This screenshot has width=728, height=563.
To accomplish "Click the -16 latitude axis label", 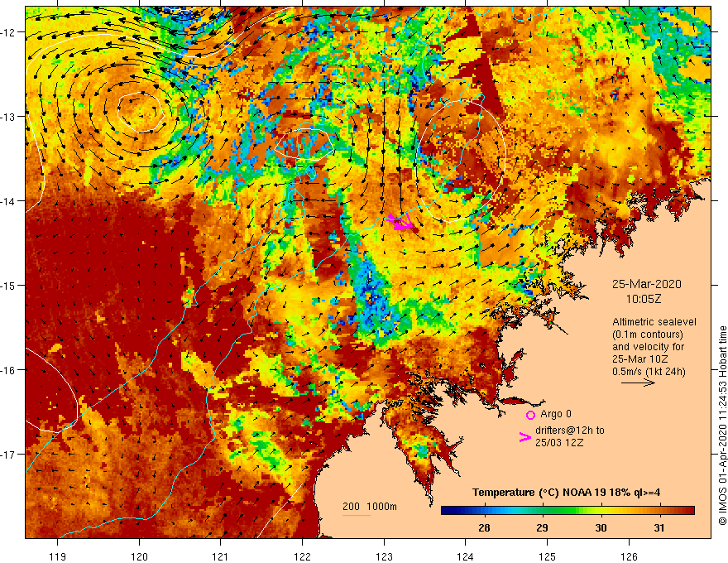I will pyautogui.click(x=8, y=370).
